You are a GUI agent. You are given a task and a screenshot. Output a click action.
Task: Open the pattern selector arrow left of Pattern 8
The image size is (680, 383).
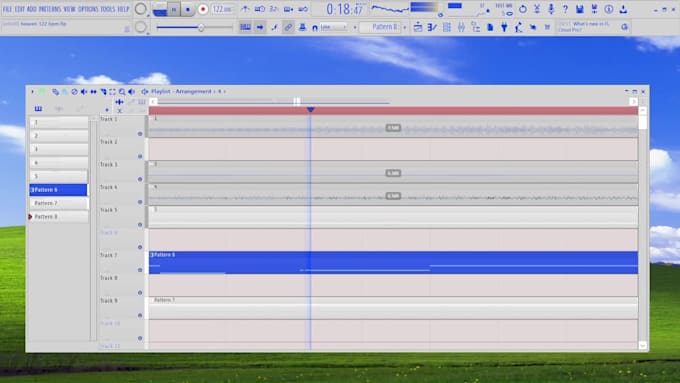(355, 27)
